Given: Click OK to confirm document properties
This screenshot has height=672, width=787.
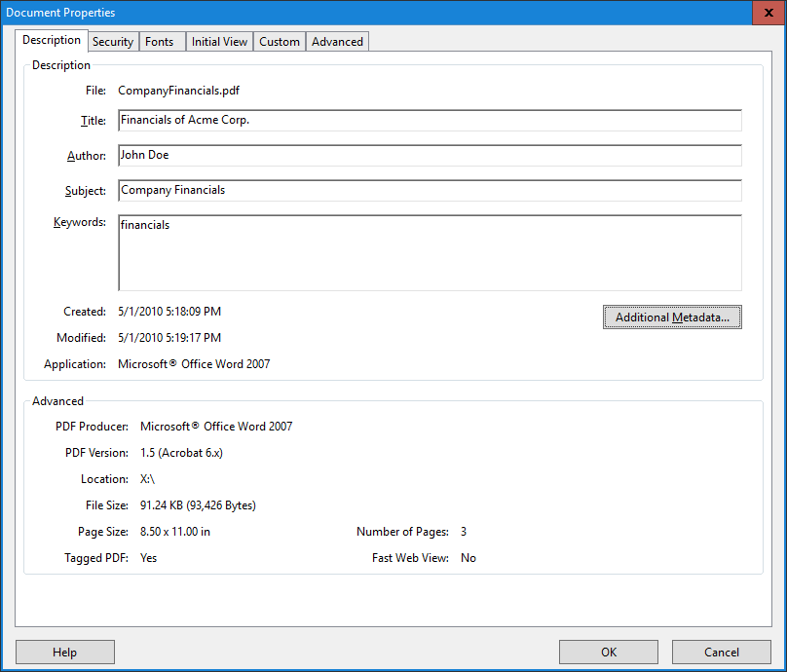Looking at the screenshot, I should point(608,652).
